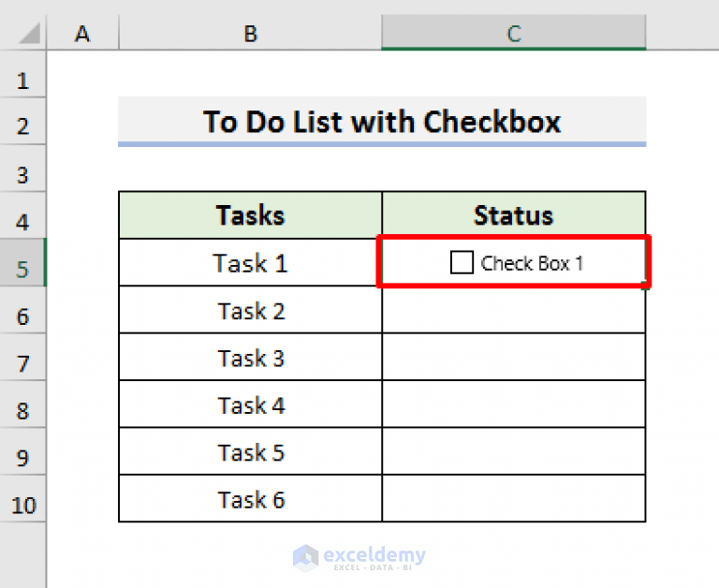The height and width of the screenshot is (588, 719).
Task: Select the empty Status cell beside Task 4
Action: (x=514, y=404)
